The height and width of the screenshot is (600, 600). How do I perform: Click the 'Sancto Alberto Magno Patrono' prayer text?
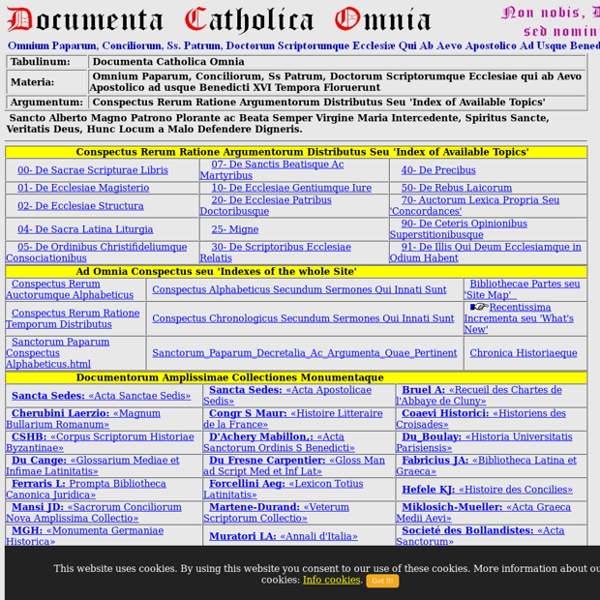pyautogui.click(x=278, y=123)
